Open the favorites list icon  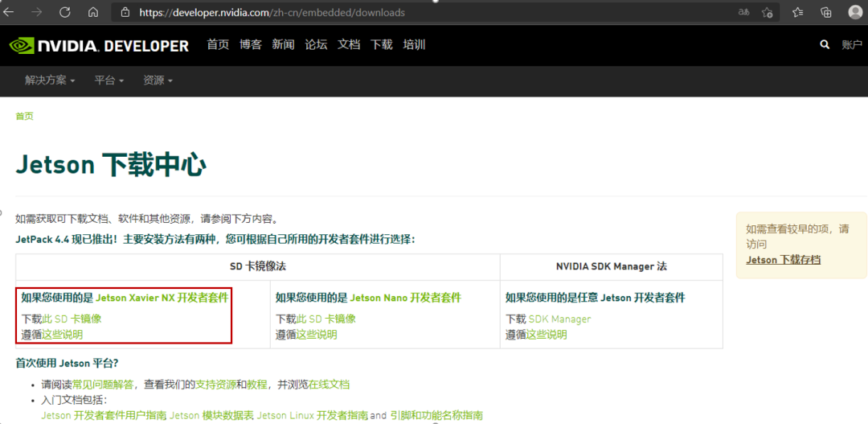pyautogui.click(x=798, y=12)
